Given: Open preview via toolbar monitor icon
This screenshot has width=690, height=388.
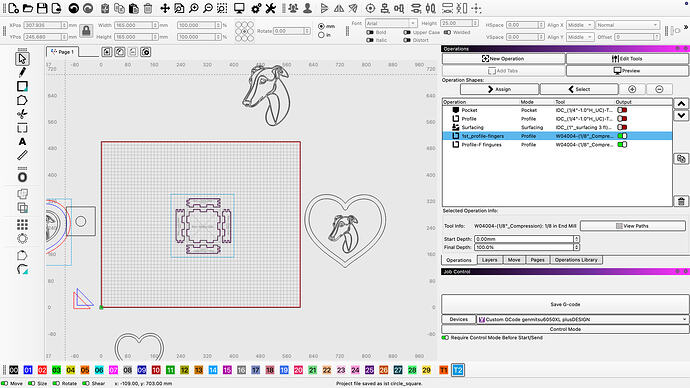Looking at the screenshot, I should click(x=239, y=8).
